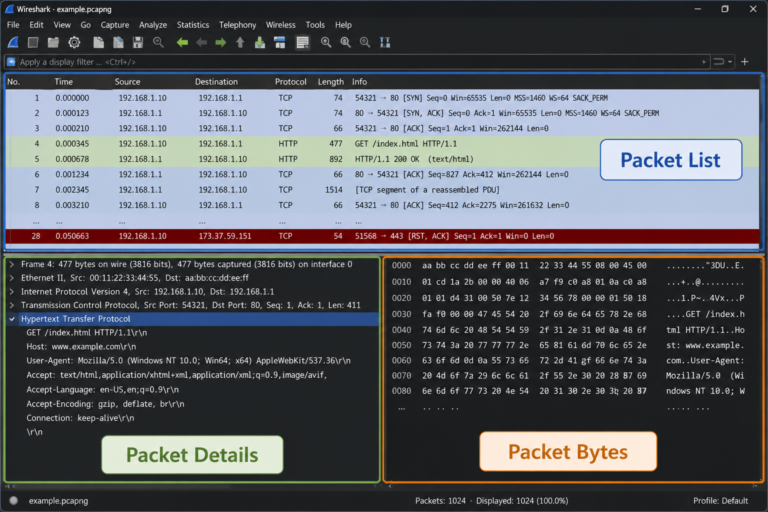Open capture options with the gear icon
The image size is (768, 512).
(74, 43)
